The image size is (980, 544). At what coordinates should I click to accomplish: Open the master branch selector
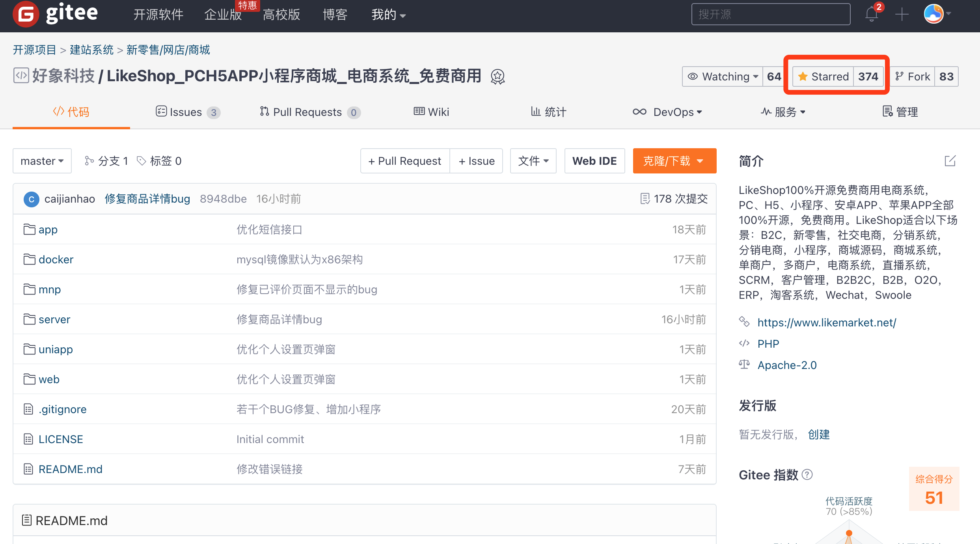tap(42, 161)
